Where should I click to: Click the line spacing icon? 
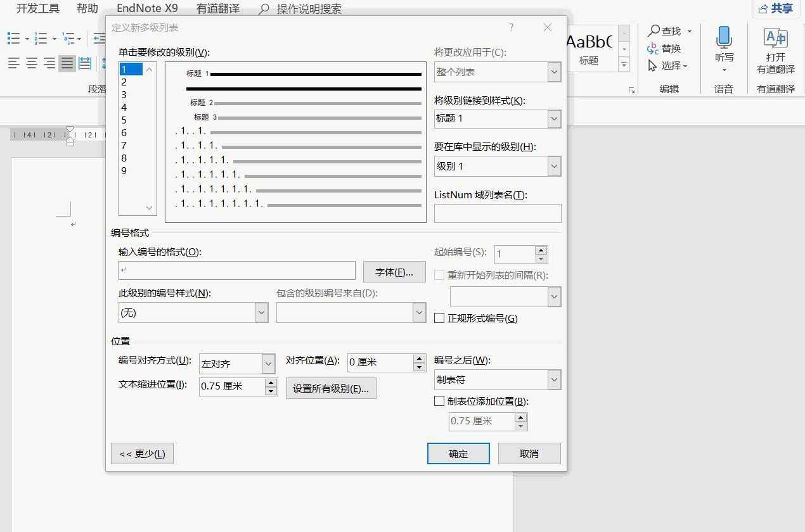click(103, 63)
